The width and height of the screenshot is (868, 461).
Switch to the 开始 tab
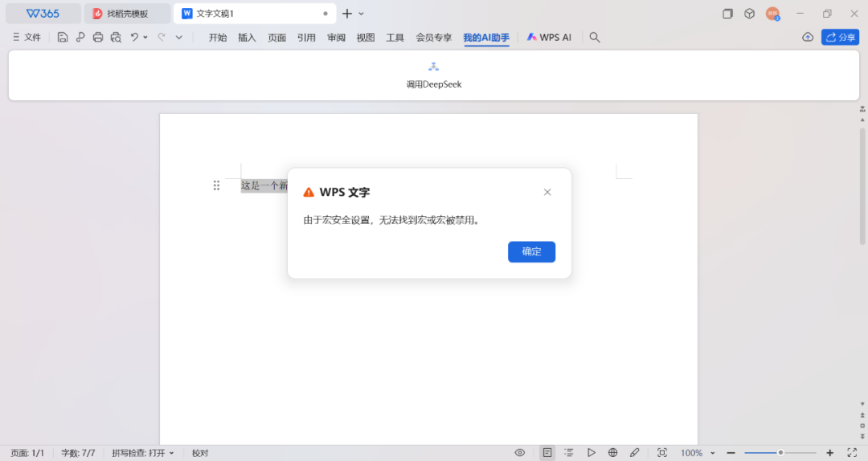coord(218,37)
